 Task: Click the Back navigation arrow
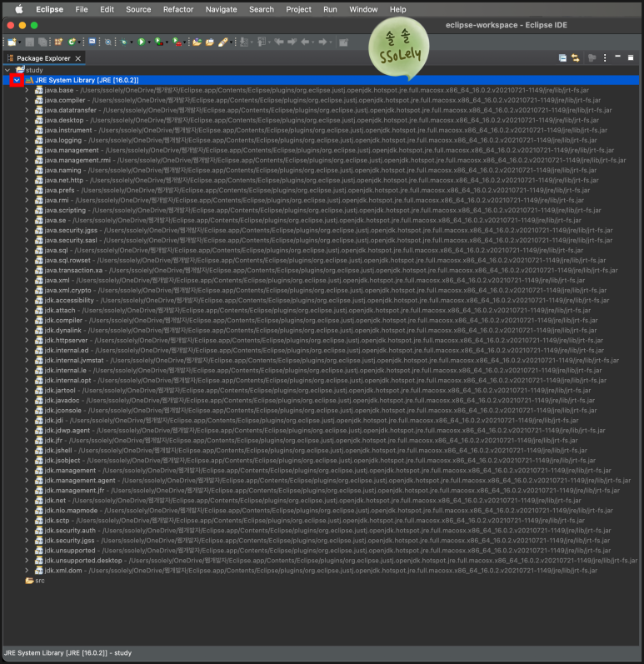pyautogui.click(x=305, y=42)
